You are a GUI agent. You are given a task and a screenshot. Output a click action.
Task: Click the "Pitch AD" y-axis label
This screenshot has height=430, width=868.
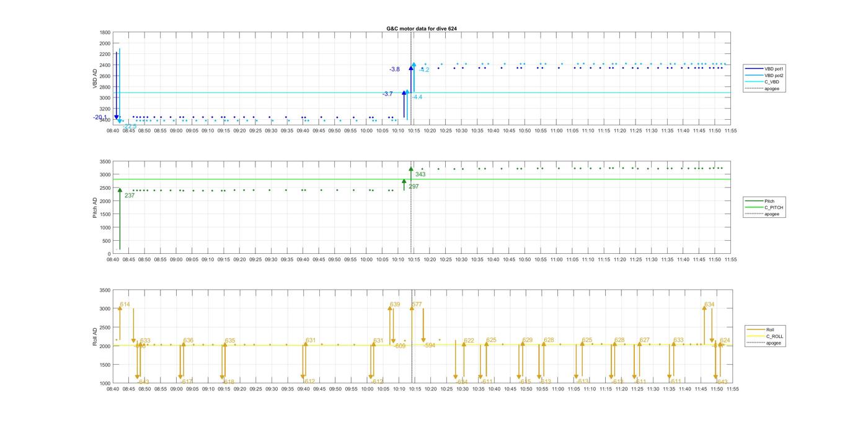click(x=95, y=207)
